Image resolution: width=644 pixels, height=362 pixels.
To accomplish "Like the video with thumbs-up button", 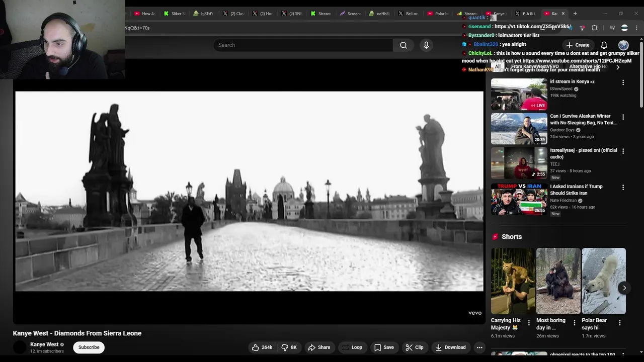I will (262, 347).
